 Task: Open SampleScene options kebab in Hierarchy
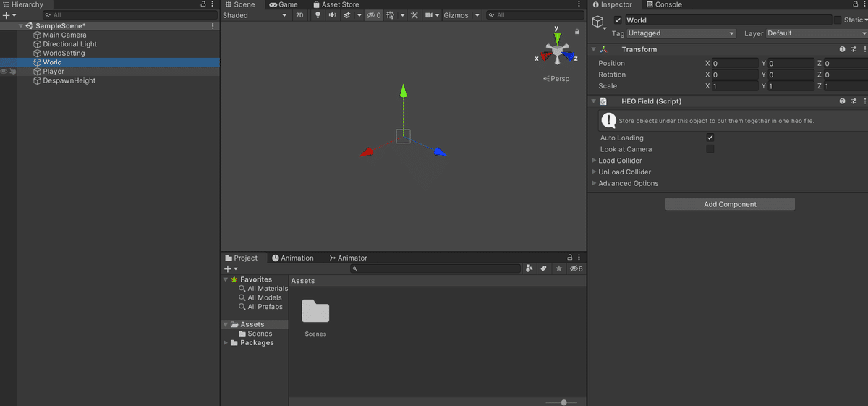213,26
